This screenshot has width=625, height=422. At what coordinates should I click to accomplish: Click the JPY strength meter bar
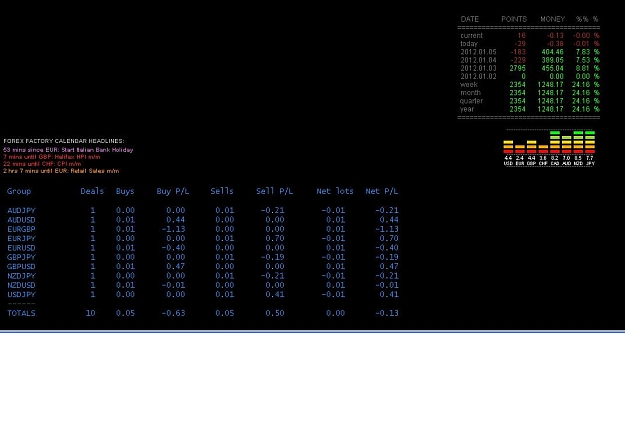tap(590, 142)
